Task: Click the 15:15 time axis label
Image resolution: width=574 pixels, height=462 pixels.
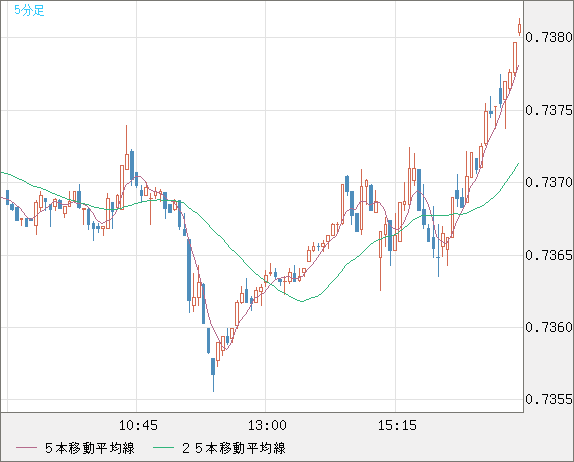Action: pos(397,425)
